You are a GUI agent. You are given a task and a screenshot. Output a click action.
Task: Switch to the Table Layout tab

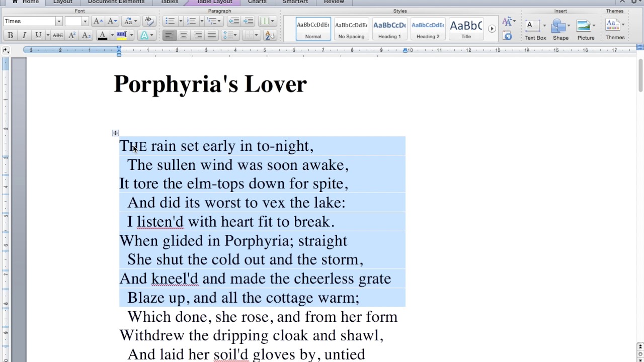pyautogui.click(x=214, y=2)
